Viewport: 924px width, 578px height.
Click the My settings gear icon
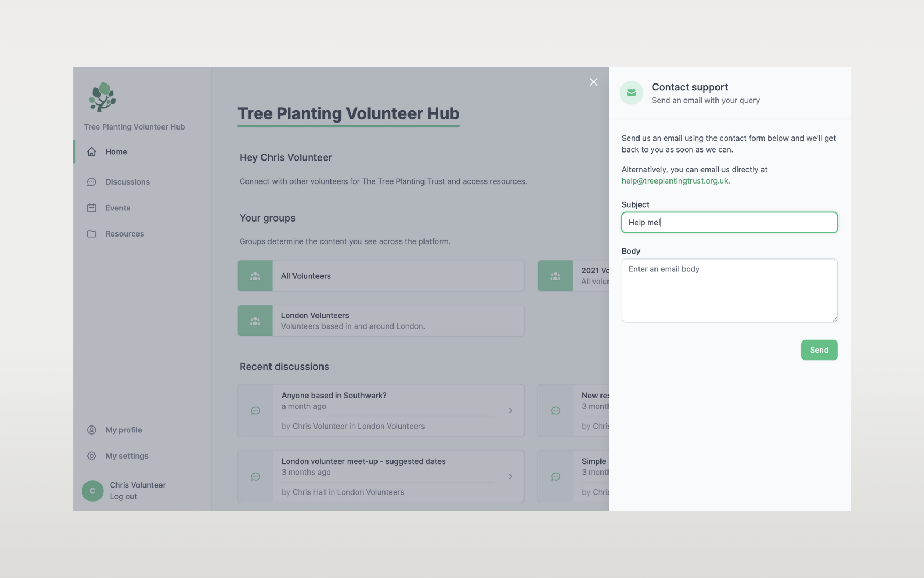91,456
